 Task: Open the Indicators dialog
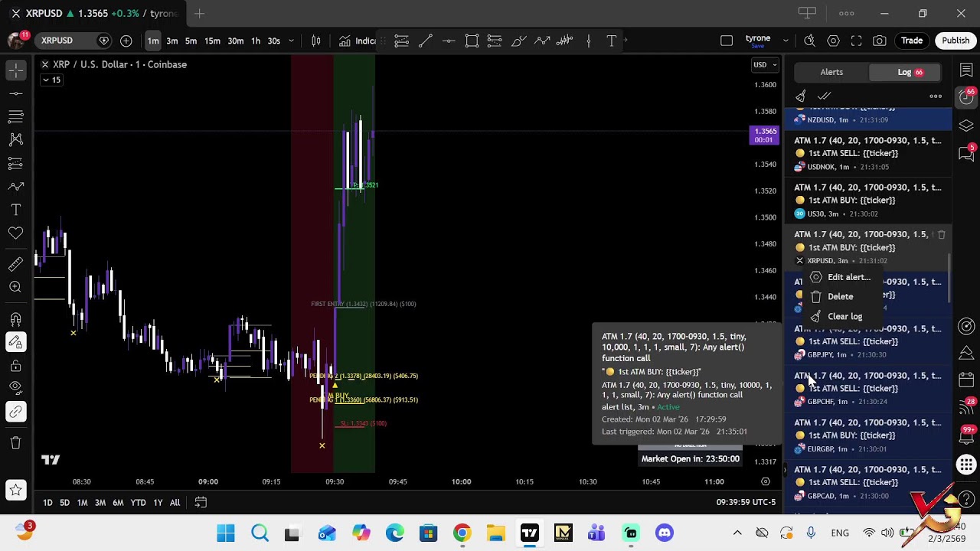[358, 41]
